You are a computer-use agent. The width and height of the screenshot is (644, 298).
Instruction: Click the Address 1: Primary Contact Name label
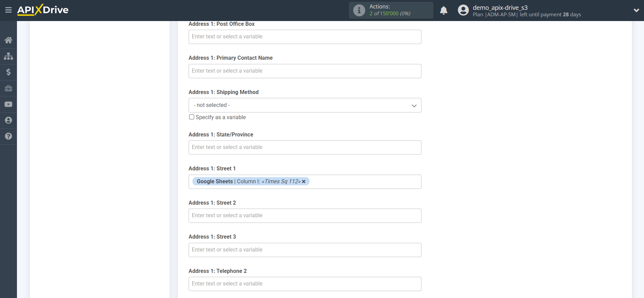pos(230,58)
